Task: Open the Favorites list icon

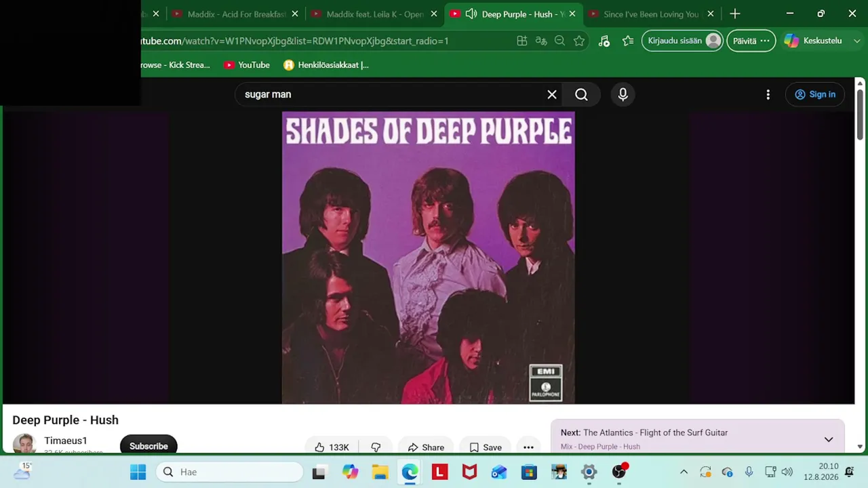Action: click(x=628, y=41)
